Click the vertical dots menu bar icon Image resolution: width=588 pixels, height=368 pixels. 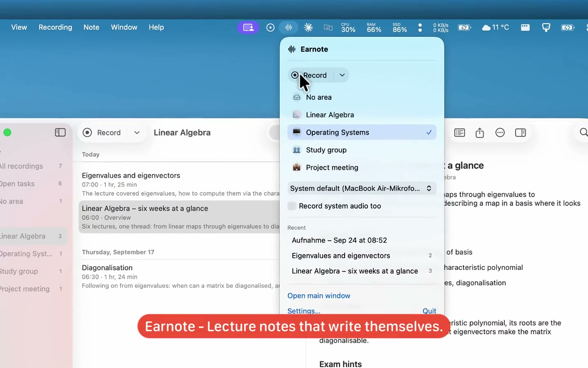[x=420, y=27]
